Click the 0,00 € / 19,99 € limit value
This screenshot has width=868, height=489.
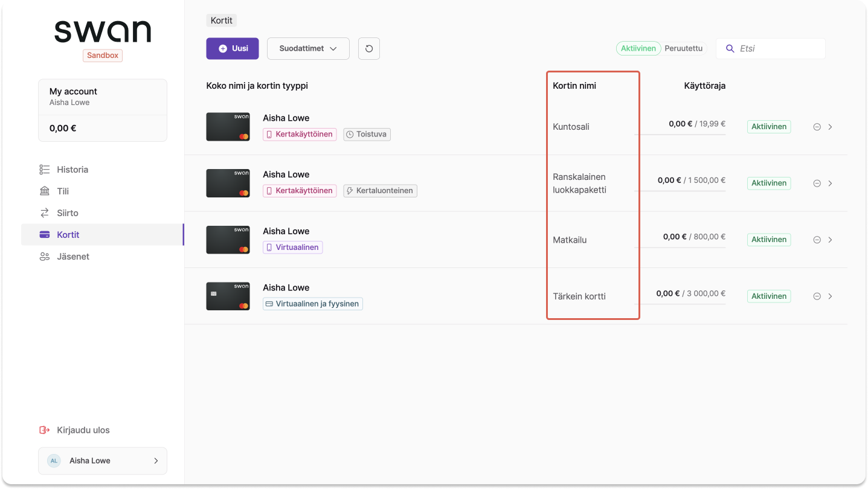click(697, 124)
